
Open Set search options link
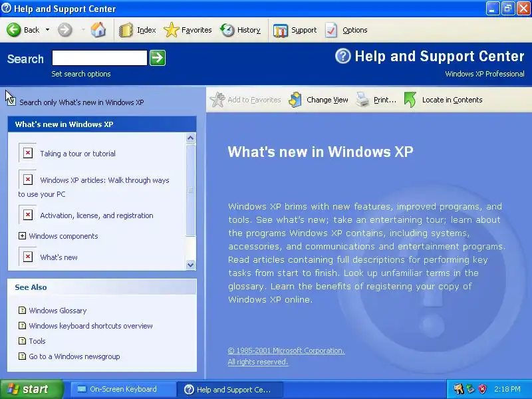tap(80, 74)
